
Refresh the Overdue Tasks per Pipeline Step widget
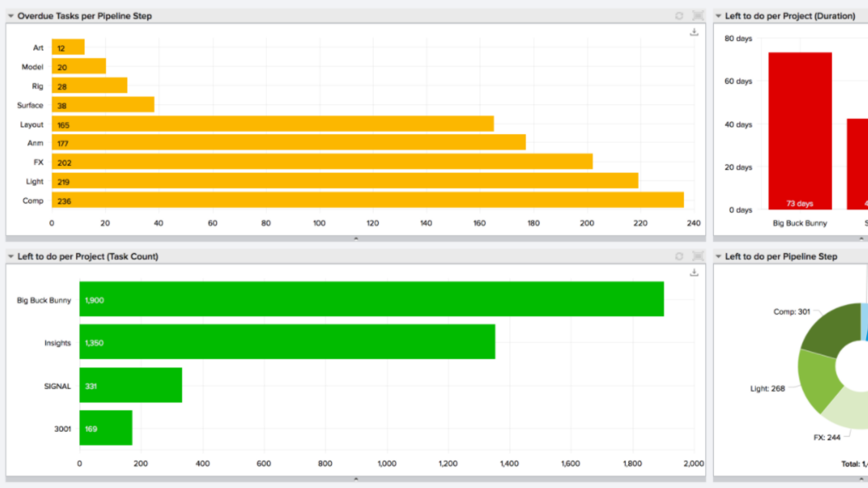tap(679, 16)
